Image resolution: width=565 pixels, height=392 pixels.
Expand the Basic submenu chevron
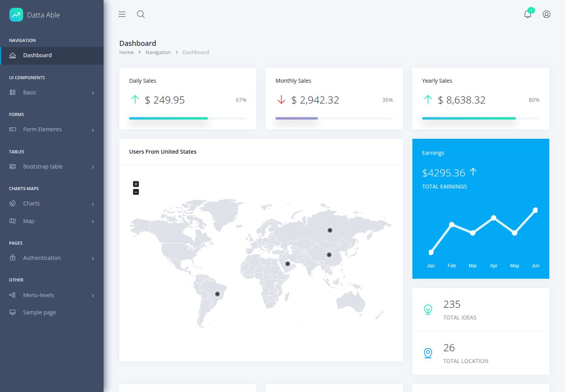click(93, 93)
